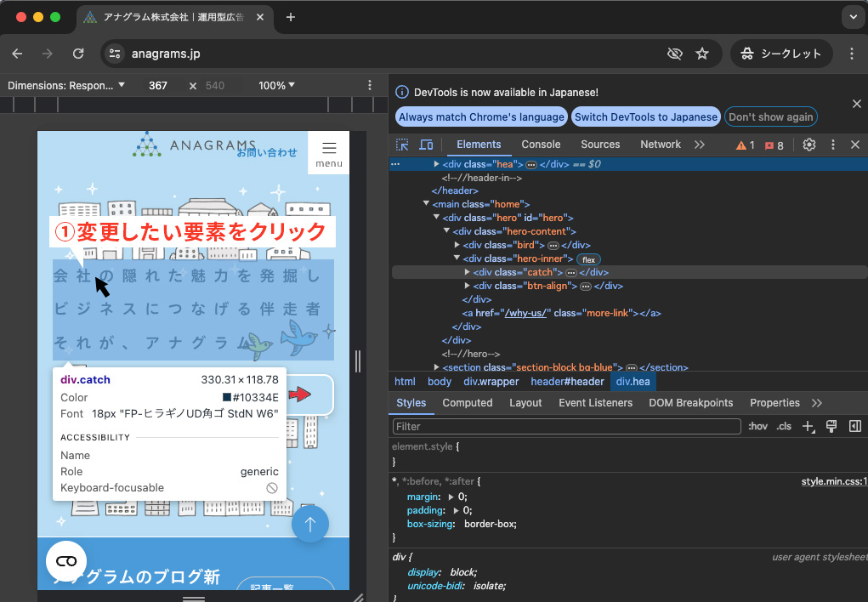Viewport: 868px width, 602px height.
Task: Open the DevTools customize kebab menu
Action: click(833, 145)
